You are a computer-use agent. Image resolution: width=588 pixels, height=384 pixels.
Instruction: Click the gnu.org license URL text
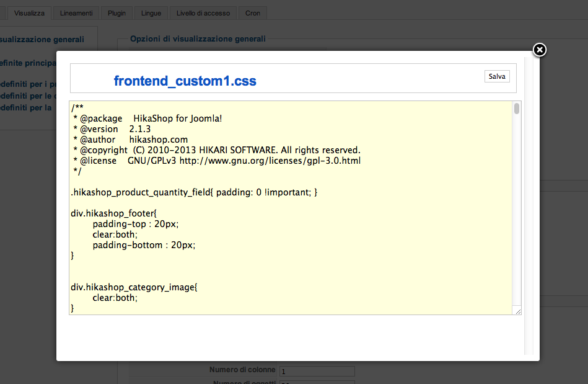tap(270, 161)
